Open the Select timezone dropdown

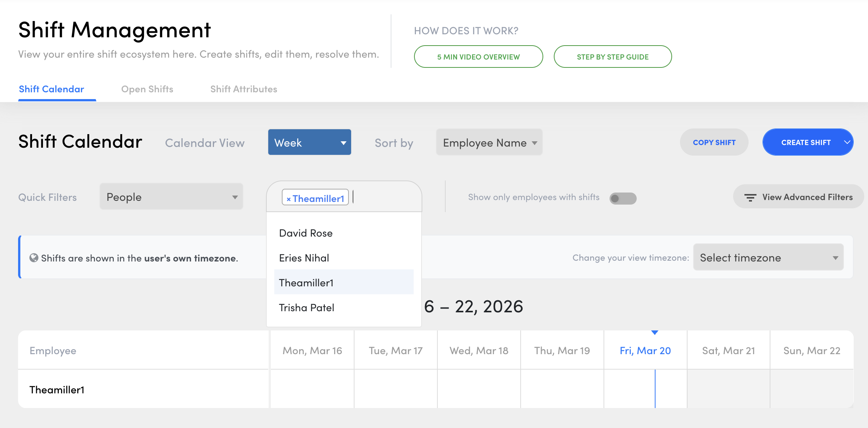click(x=768, y=258)
